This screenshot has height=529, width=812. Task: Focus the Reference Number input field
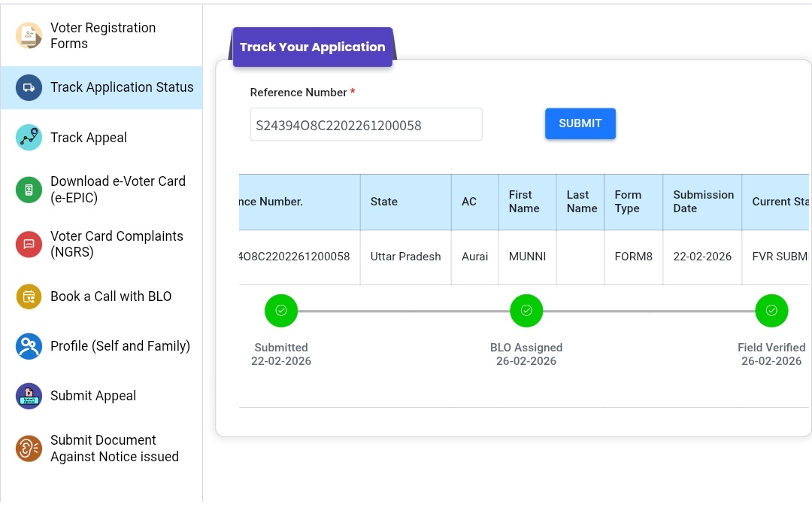366,125
